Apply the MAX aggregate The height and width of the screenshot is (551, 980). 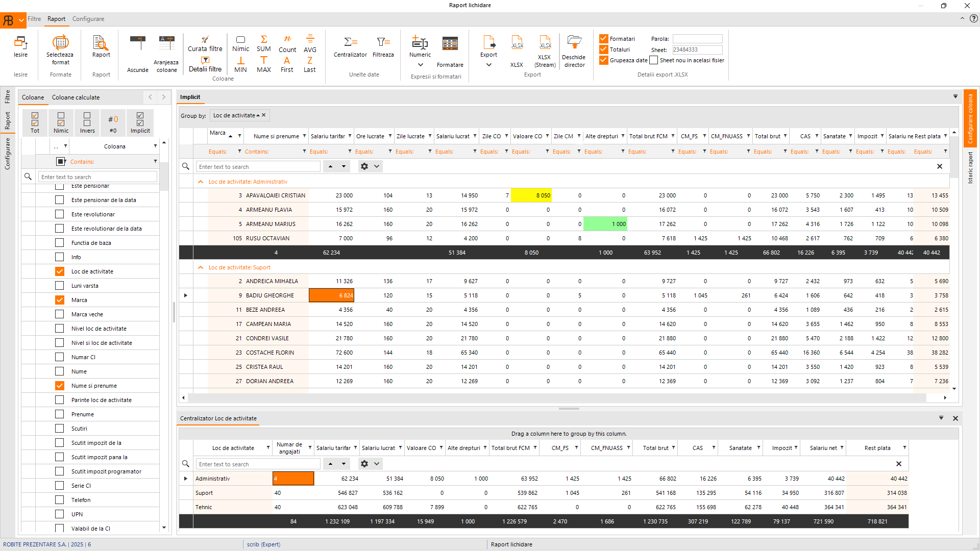(264, 65)
